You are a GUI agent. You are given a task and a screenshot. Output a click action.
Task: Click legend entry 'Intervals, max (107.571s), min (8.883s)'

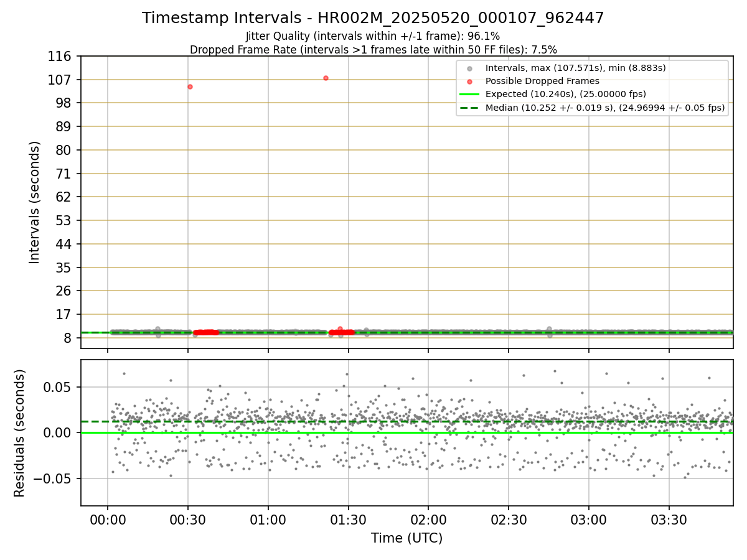[x=576, y=68]
